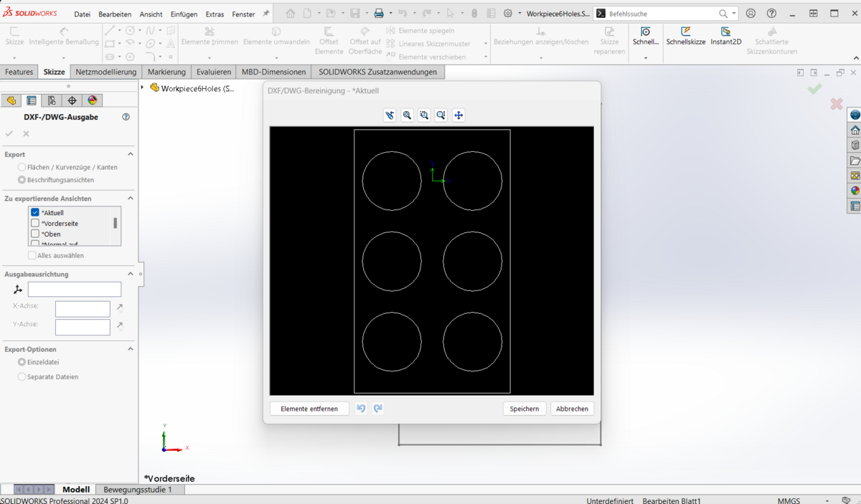Collapse the Ausgabeausrichtung section
This screenshot has width=861, height=504.
[x=131, y=274]
